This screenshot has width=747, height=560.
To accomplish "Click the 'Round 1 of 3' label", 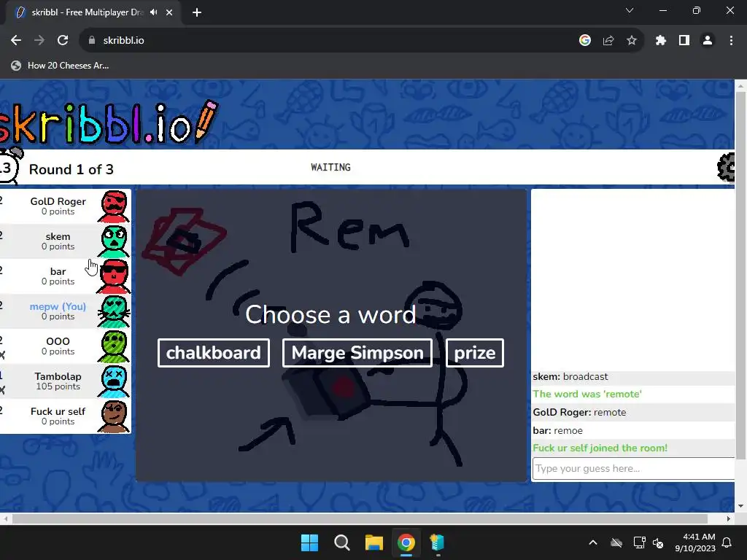I will click(71, 169).
